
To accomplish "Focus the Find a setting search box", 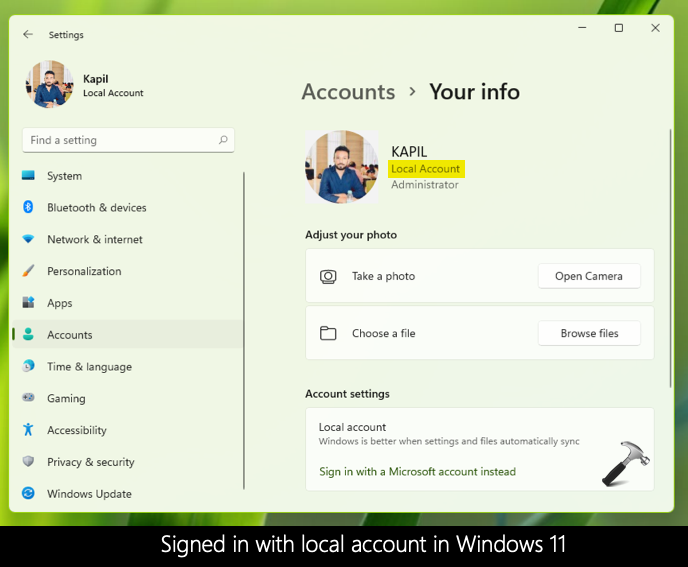I will pos(128,140).
